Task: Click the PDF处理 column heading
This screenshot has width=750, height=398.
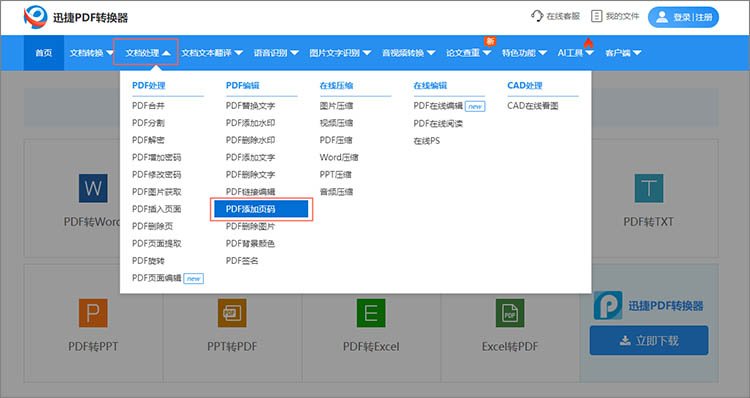Action: click(148, 86)
